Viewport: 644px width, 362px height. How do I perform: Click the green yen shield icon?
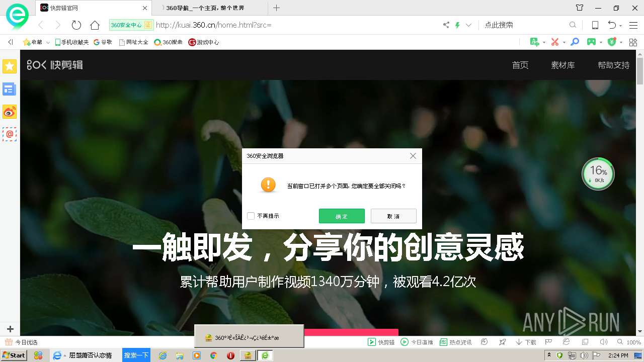pyautogui.click(x=612, y=42)
